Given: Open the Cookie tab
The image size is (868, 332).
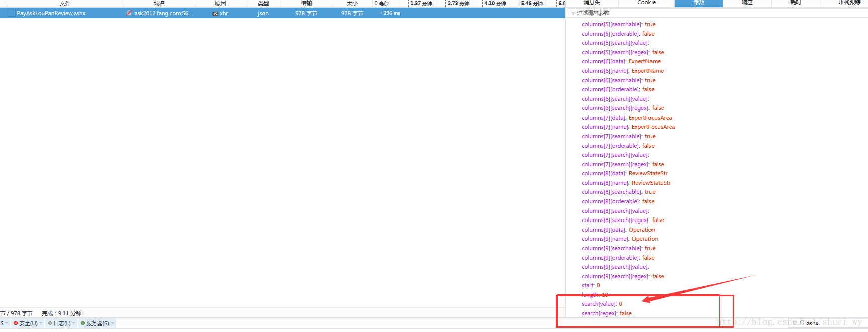Looking at the screenshot, I should click(x=646, y=3).
